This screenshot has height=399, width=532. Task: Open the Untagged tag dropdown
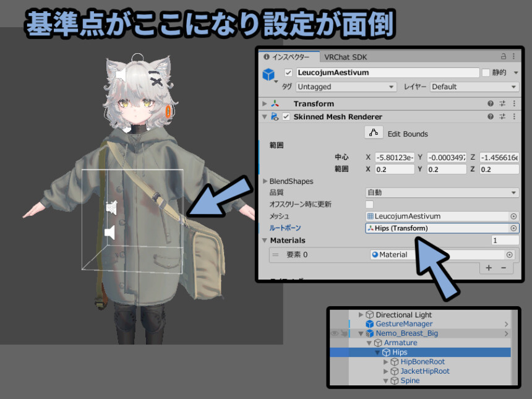pos(346,87)
